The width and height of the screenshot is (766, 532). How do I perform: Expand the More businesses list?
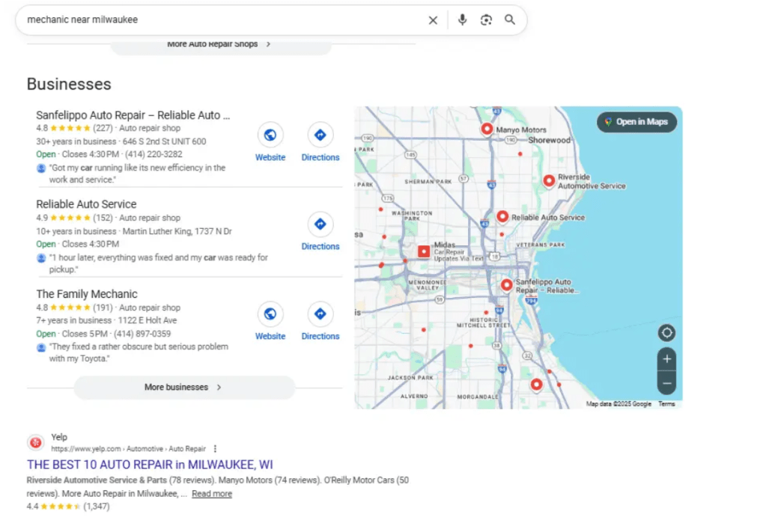pyautogui.click(x=184, y=388)
